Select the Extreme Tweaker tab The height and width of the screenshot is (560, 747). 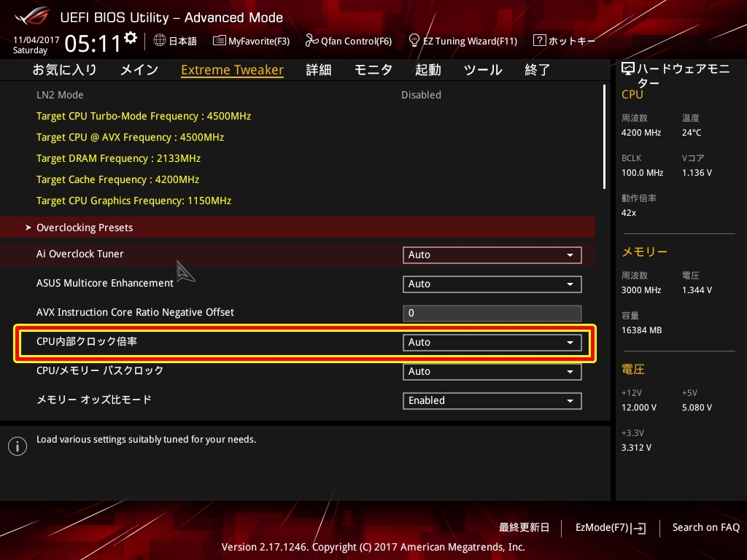[x=233, y=70]
